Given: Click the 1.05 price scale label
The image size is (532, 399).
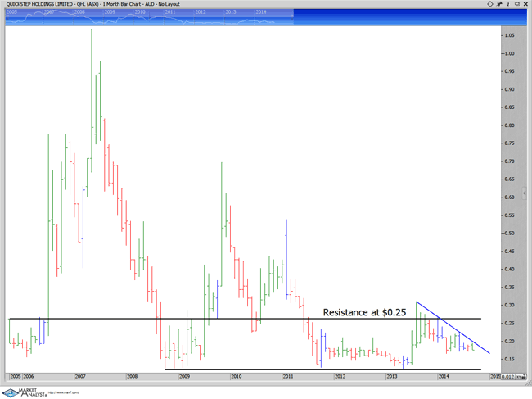Looking at the screenshot, I should tap(509, 35).
